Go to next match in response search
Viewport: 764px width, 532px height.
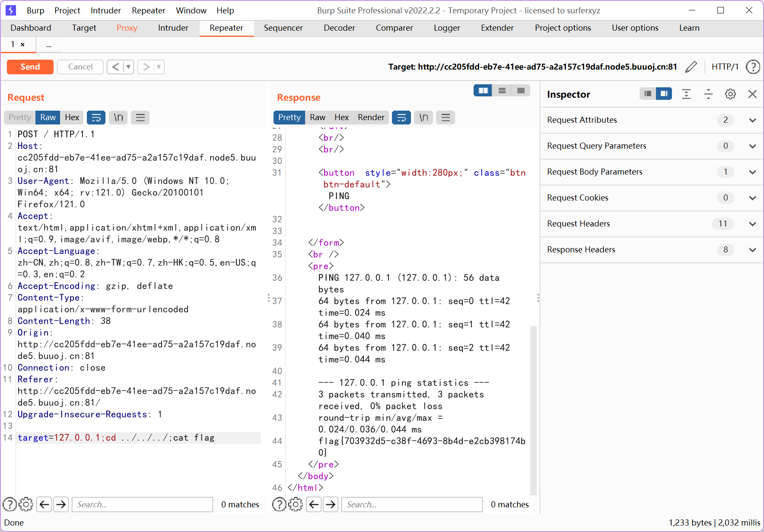coord(331,504)
